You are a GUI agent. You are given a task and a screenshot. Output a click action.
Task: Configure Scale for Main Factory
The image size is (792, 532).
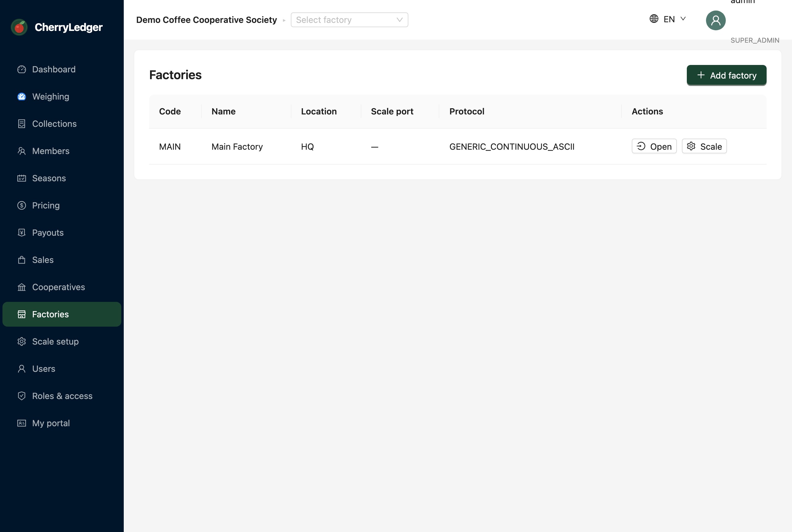[704, 146]
